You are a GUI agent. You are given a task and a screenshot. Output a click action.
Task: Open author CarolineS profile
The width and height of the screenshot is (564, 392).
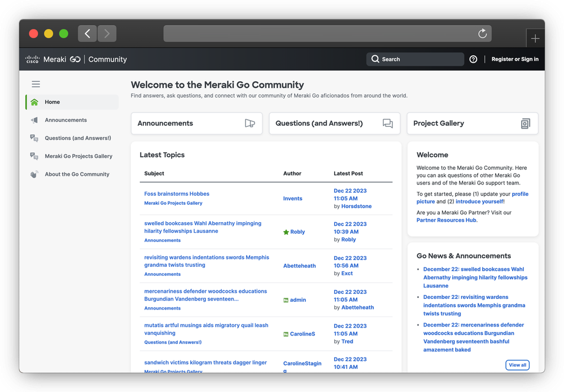coord(303,334)
